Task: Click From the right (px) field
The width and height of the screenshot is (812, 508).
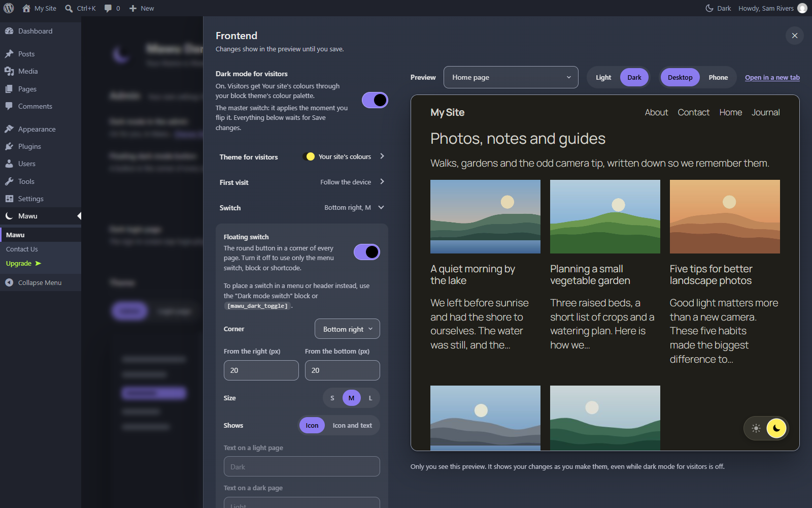Action: pos(261,370)
